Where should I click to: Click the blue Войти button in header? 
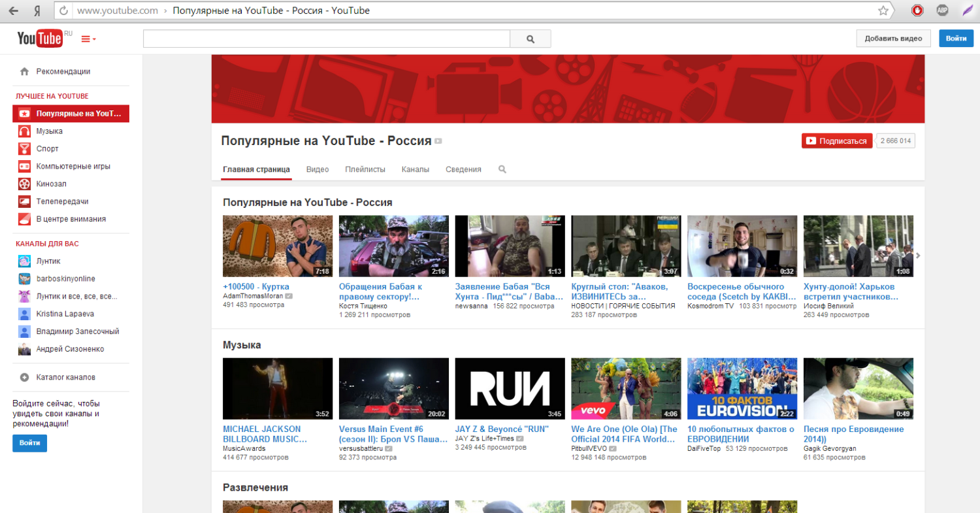pyautogui.click(x=956, y=39)
